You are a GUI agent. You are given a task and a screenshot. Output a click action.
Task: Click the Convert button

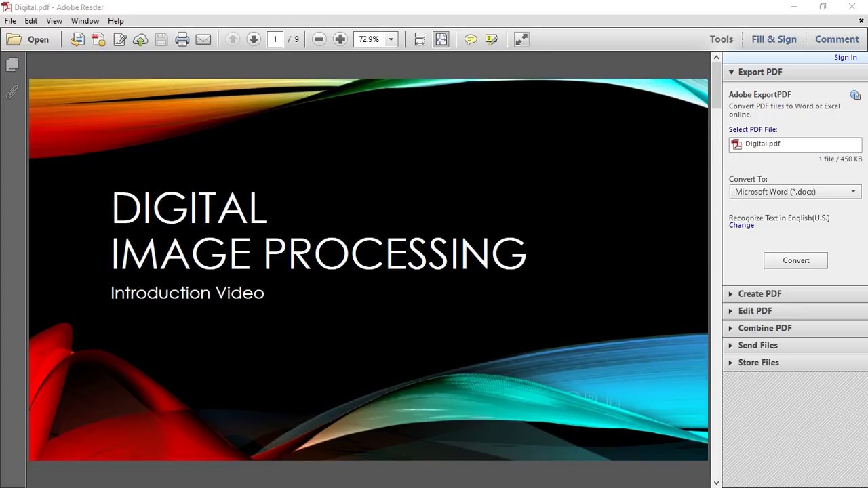coord(795,260)
